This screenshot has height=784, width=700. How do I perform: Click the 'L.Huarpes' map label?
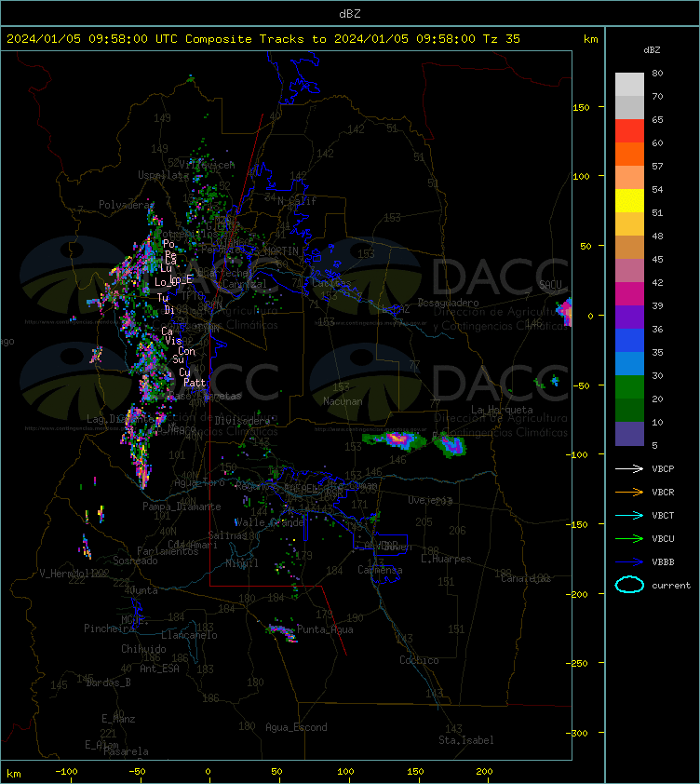tap(446, 559)
